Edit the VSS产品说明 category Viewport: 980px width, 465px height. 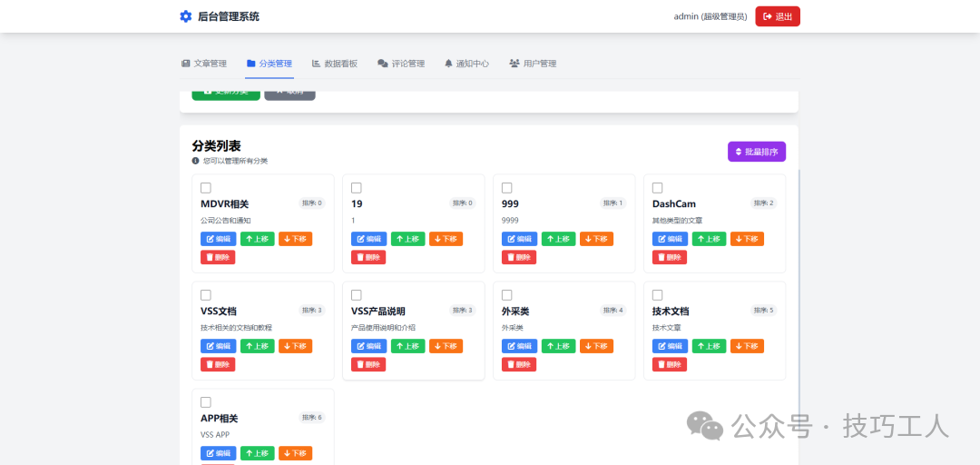click(x=368, y=345)
